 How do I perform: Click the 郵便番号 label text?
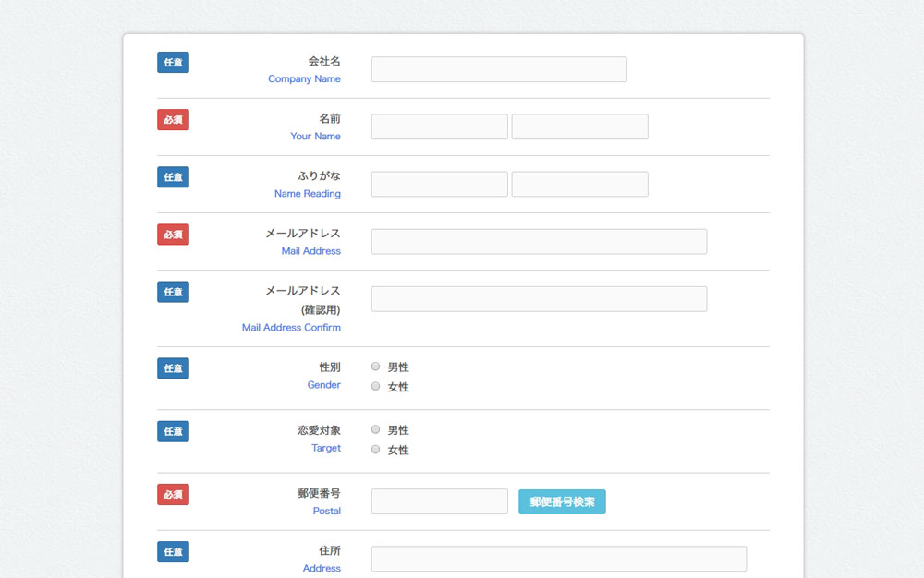click(319, 493)
